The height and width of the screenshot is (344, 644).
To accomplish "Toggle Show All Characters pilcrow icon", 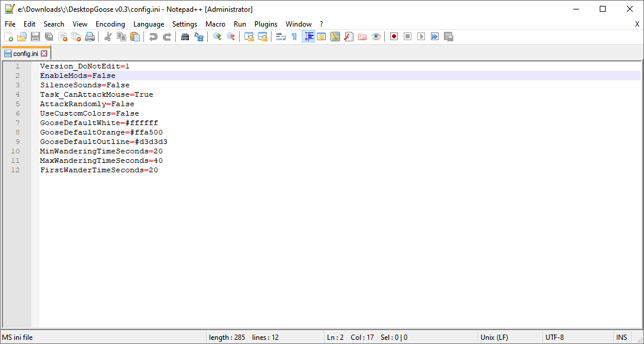I will (x=294, y=37).
